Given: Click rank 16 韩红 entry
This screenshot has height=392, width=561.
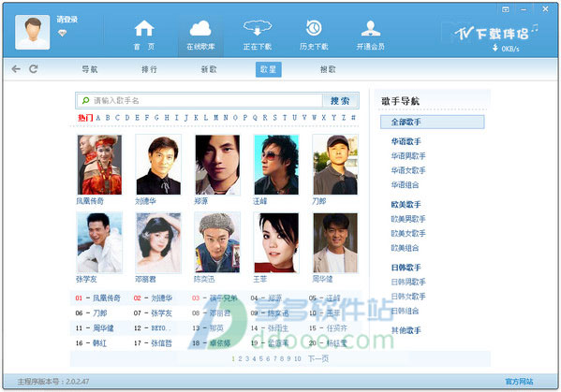Looking at the screenshot, I should coord(91,343).
